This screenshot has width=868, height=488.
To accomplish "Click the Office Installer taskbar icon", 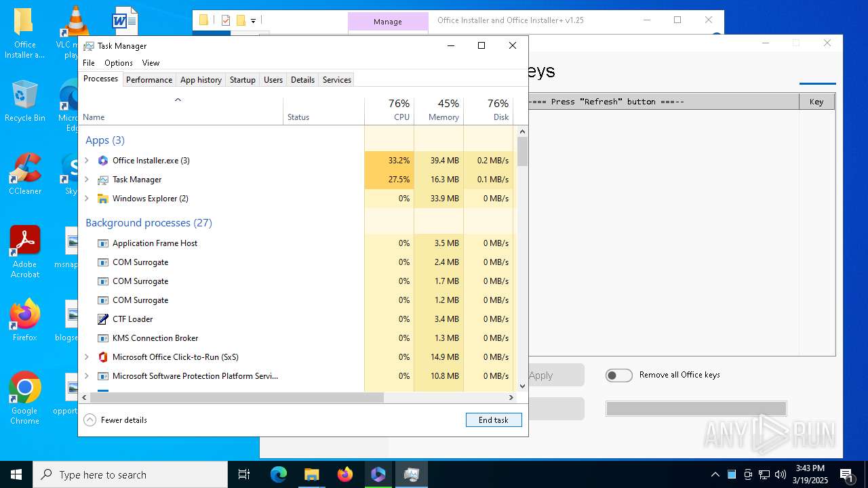I will [378, 474].
